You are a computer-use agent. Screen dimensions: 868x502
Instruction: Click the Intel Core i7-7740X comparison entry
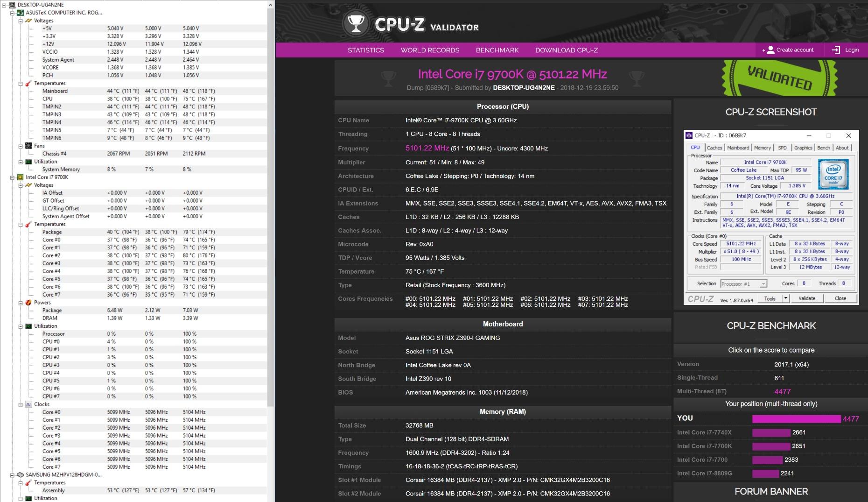coord(704,432)
